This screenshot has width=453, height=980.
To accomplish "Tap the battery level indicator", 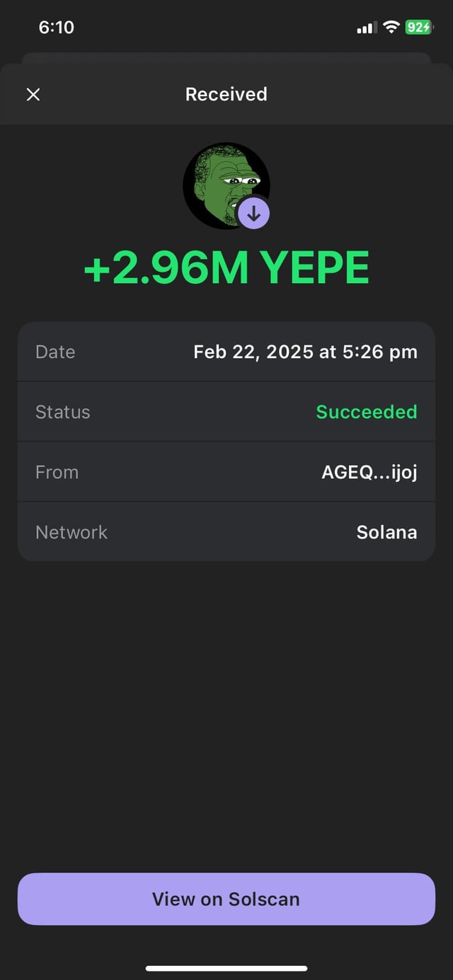I will coord(418,28).
